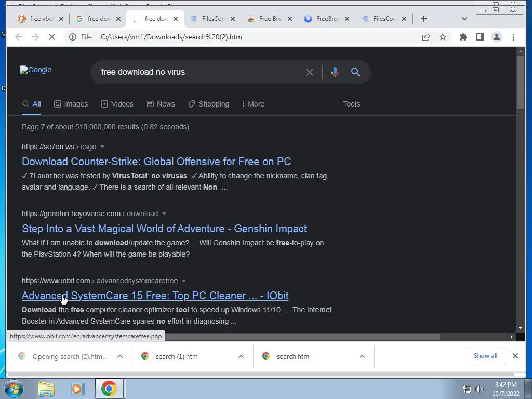Click the clock in system tray
This screenshot has height=399, width=532.
point(506,389)
